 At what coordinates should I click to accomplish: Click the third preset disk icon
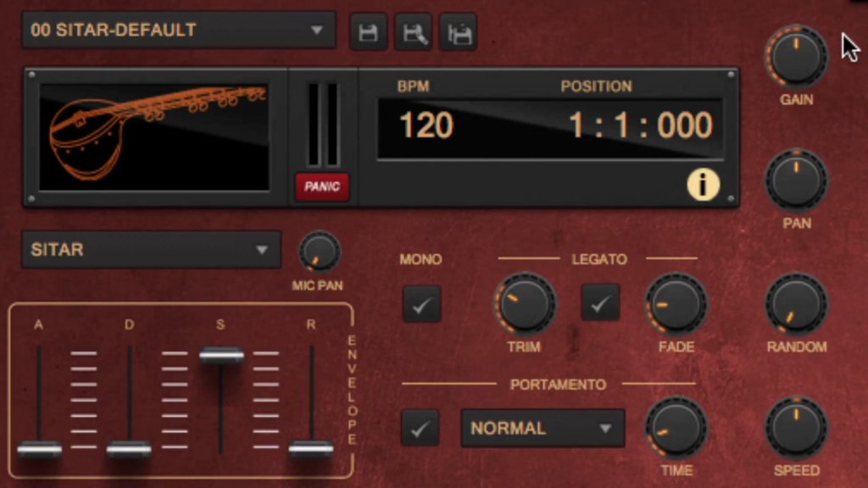tap(459, 33)
